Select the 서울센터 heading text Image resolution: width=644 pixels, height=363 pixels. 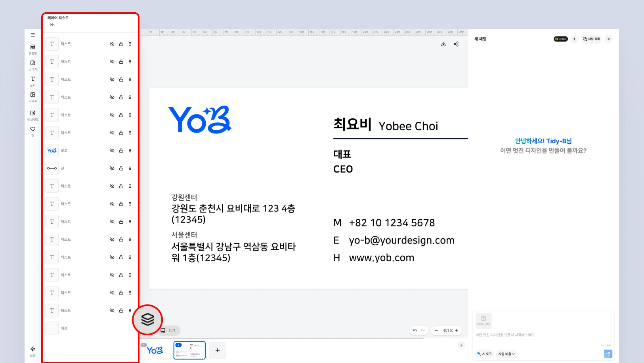184,235
